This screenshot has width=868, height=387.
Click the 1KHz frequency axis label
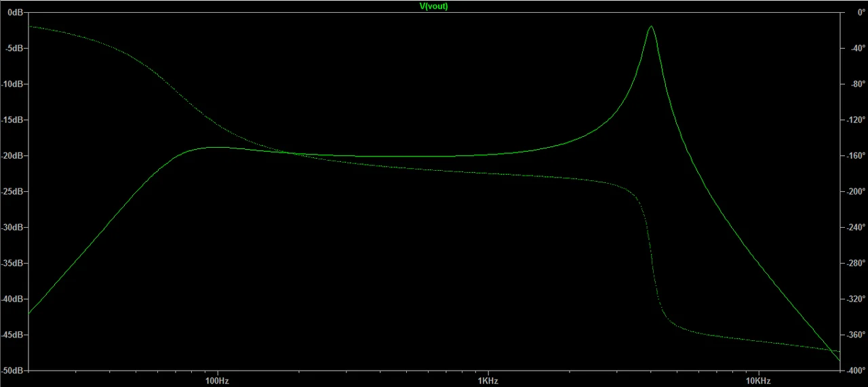click(488, 381)
